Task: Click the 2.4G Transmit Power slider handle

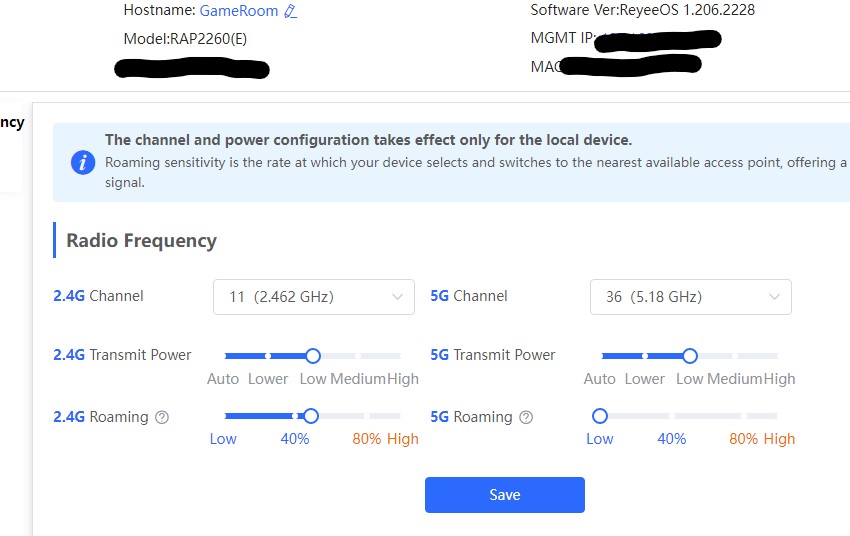Action: click(312, 355)
